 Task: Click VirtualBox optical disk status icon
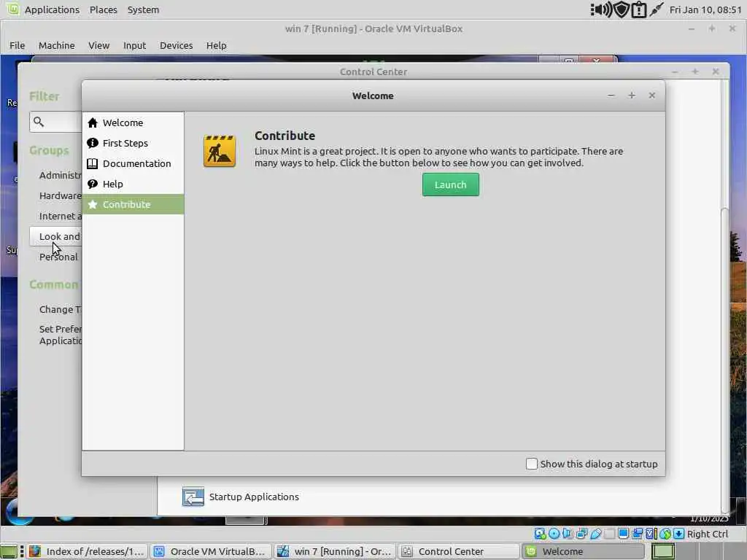coord(554,534)
